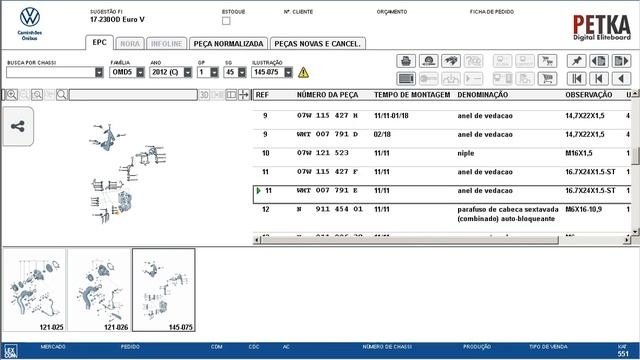Click the yellow warning triangle icon

[303, 73]
